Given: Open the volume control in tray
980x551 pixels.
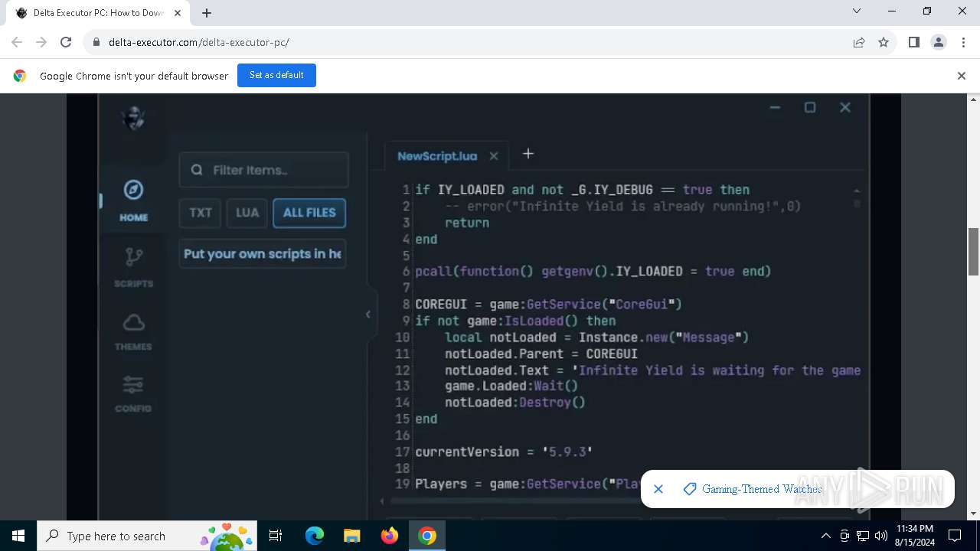Looking at the screenshot, I should point(881,536).
